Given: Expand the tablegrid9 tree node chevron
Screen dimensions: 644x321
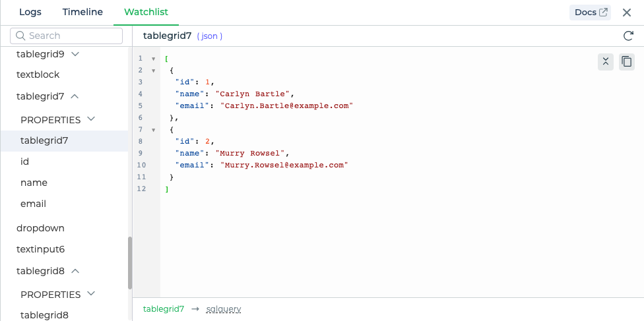Looking at the screenshot, I should click(x=75, y=54).
